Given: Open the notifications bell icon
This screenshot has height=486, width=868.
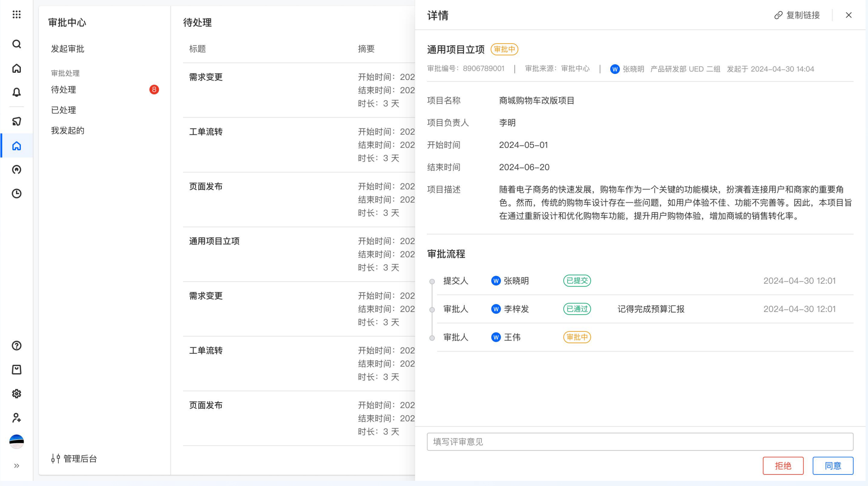Looking at the screenshot, I should click(x=16, y=93).
